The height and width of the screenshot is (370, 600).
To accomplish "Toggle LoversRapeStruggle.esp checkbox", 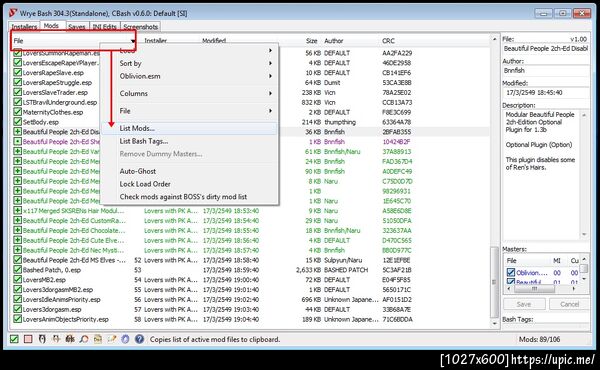I will tap(17, 82).
